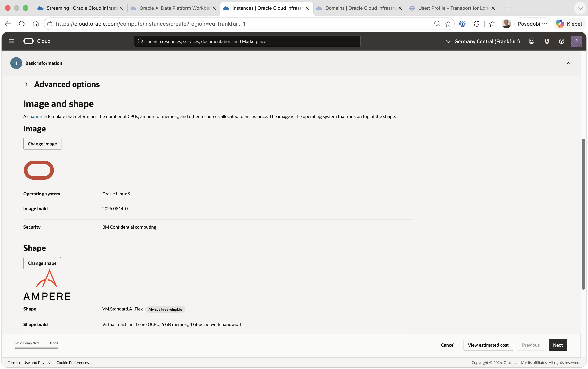
Task: Close the User Profile Transport for London tab
Action: (493, 8)
